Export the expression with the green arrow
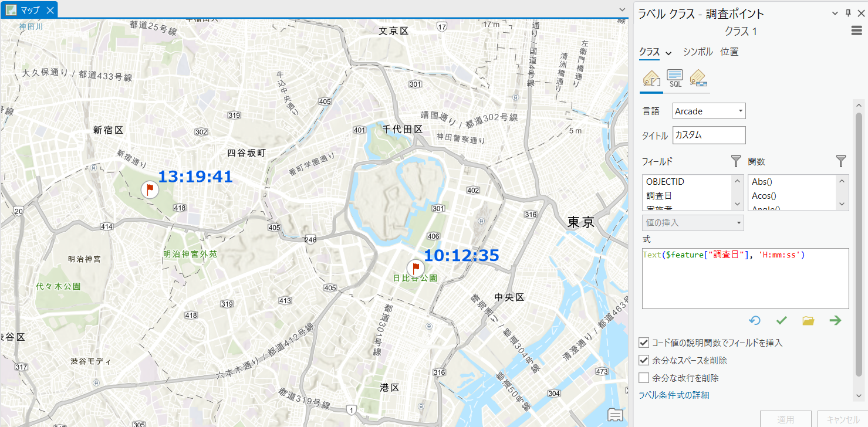 [x=835, y=320]
